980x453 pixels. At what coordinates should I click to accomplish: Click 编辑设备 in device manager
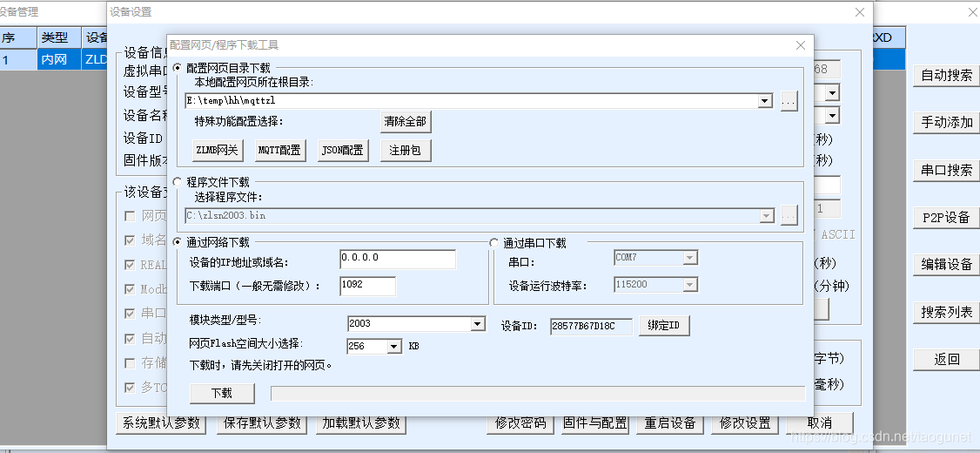click(946, 264)
